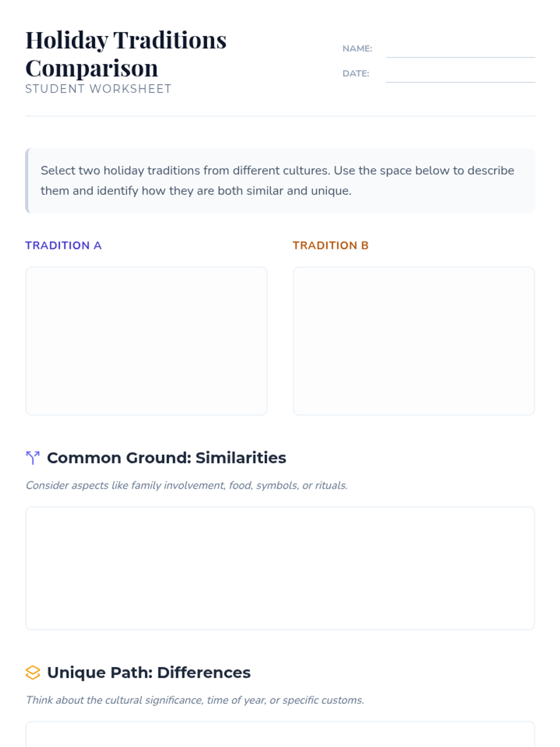560x747 pixels.
Task: Click the left accent bar of the instructions box
Action: pos(27,181)
